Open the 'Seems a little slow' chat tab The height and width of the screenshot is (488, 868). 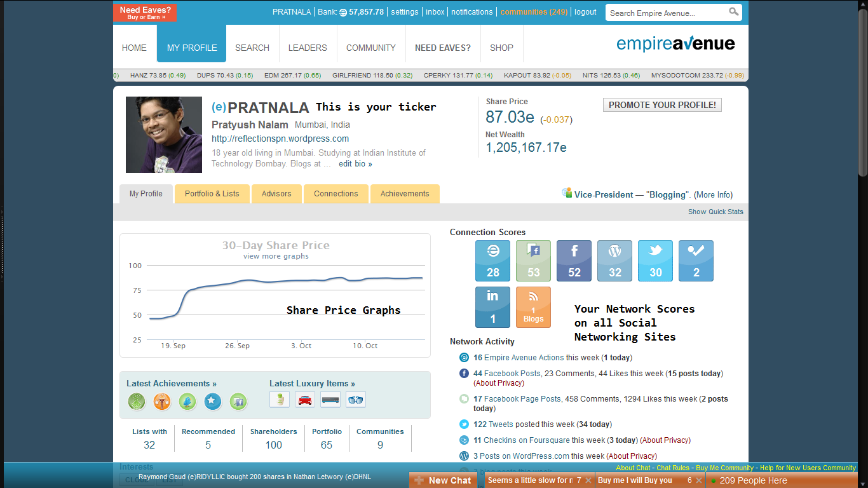[531, 480]
